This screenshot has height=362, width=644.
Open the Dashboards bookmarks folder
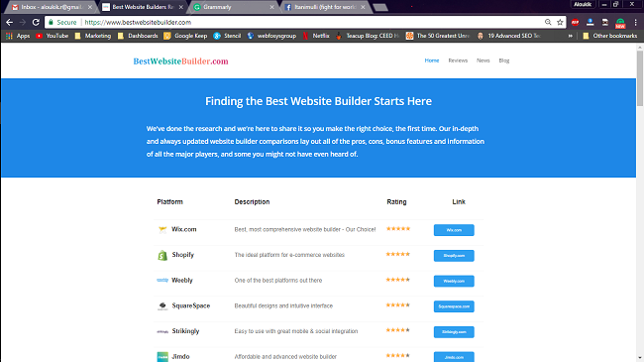(x=138, y=36)
